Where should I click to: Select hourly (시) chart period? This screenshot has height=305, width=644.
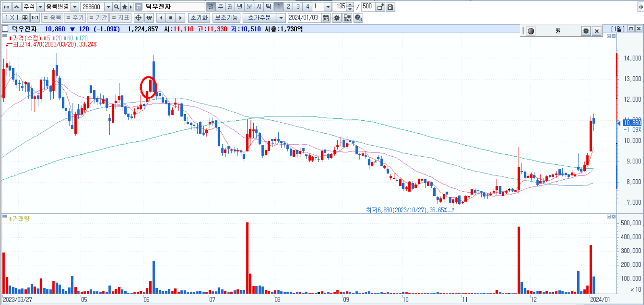point(259,7)
